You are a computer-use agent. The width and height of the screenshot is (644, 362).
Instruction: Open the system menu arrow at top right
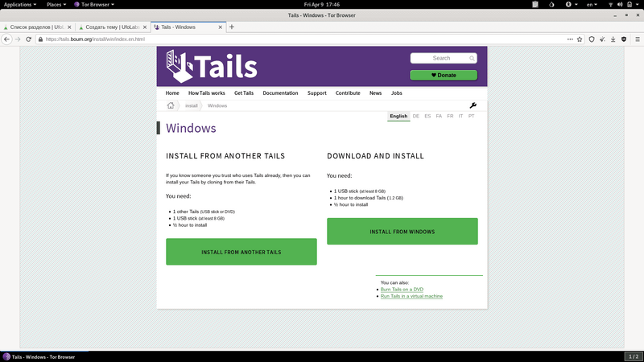(638, 5)
